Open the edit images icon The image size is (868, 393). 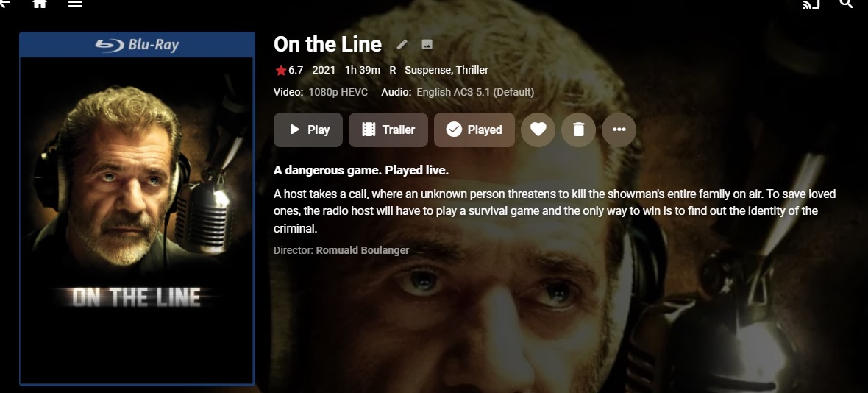[427, 45]
